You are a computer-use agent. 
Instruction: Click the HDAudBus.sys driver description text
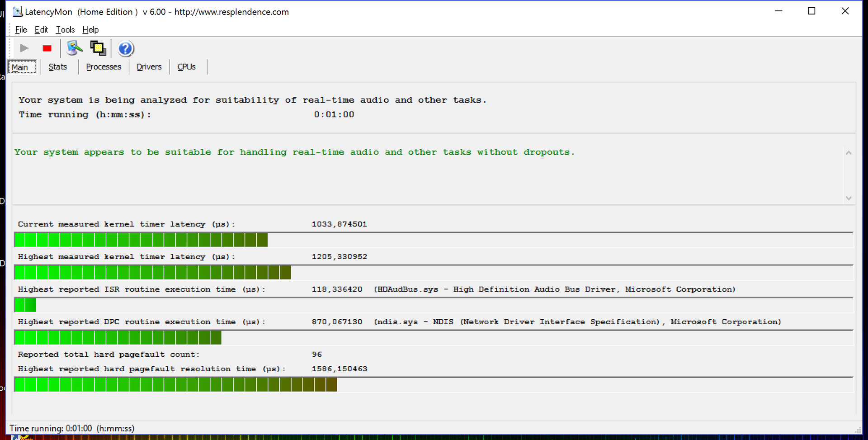coord(555,289)
